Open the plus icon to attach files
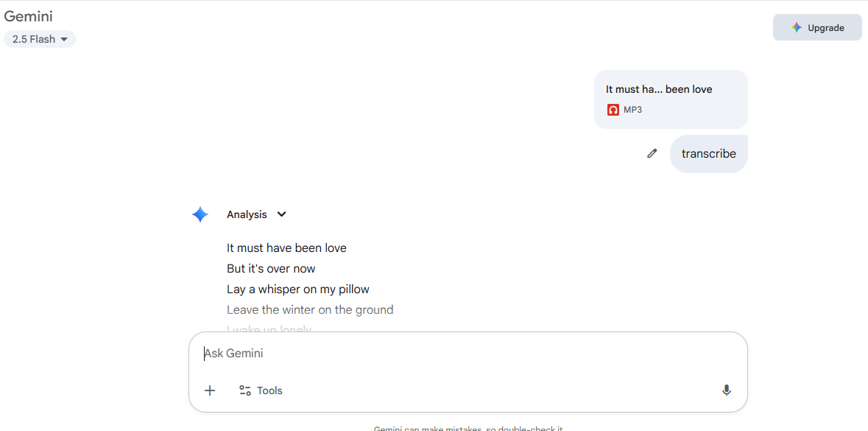Screen dimensions: 868x431 click(x=210, y=390)
